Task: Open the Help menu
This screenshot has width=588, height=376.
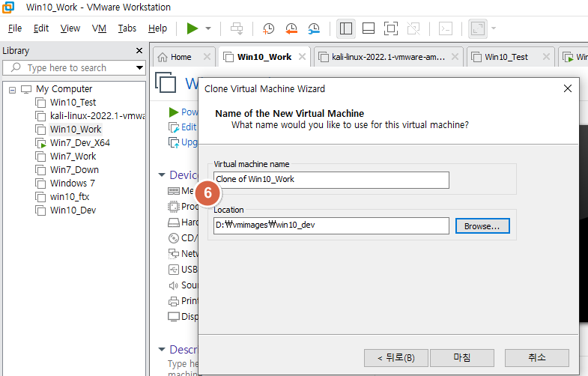Action: [157, 28]
